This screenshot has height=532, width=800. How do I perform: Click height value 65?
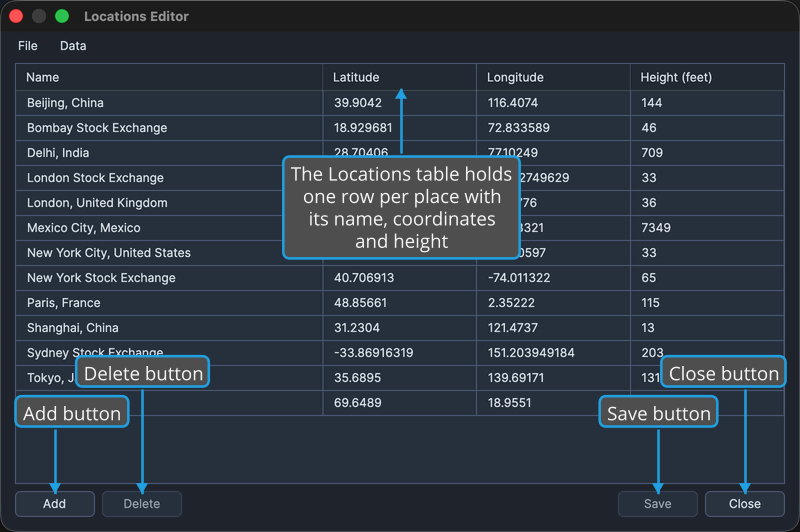point(648,278)
